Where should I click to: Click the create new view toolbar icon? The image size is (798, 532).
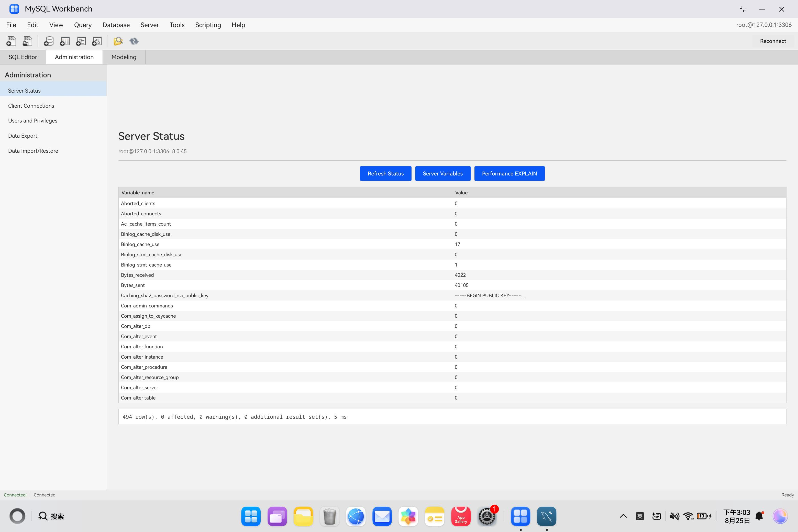coord(81,41)
